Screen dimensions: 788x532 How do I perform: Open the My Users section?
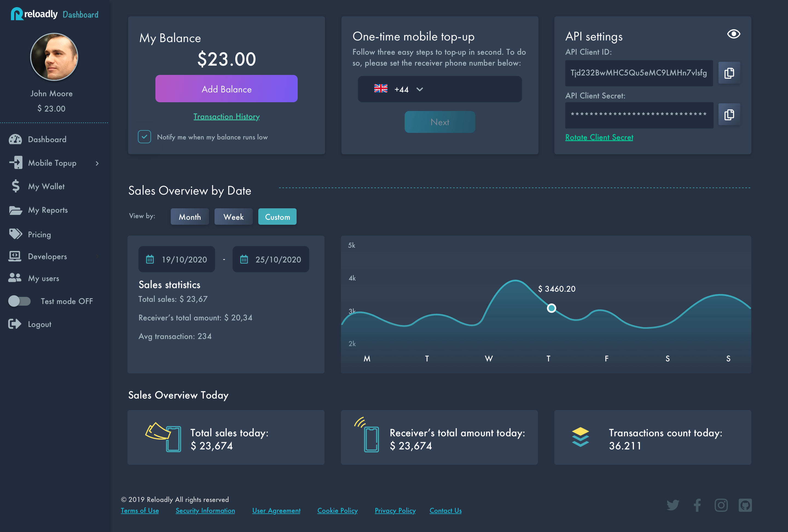15,278
